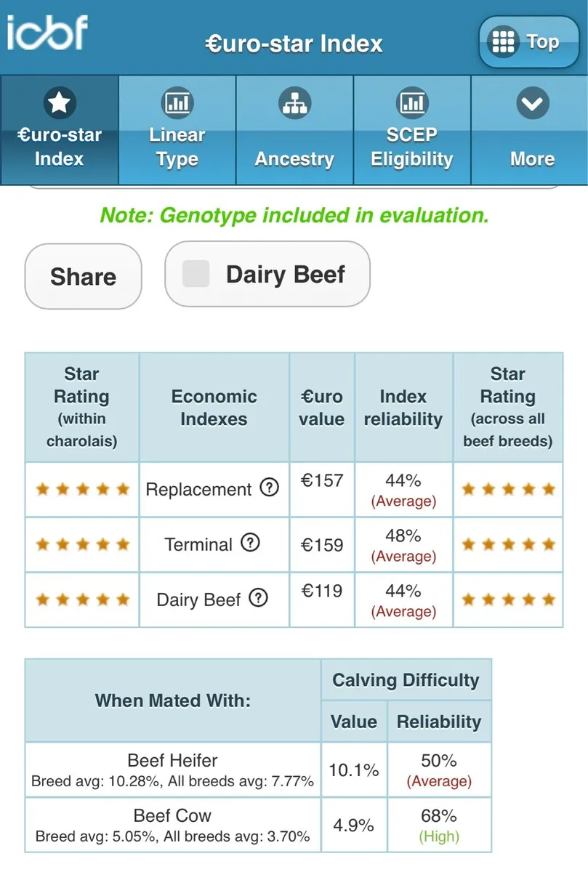
Task: Select the Ancestry tab label
Action: 294,159
